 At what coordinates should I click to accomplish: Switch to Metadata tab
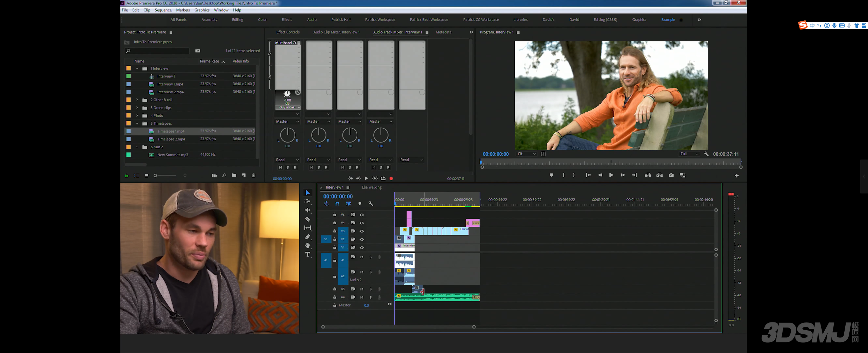(443, 32)
